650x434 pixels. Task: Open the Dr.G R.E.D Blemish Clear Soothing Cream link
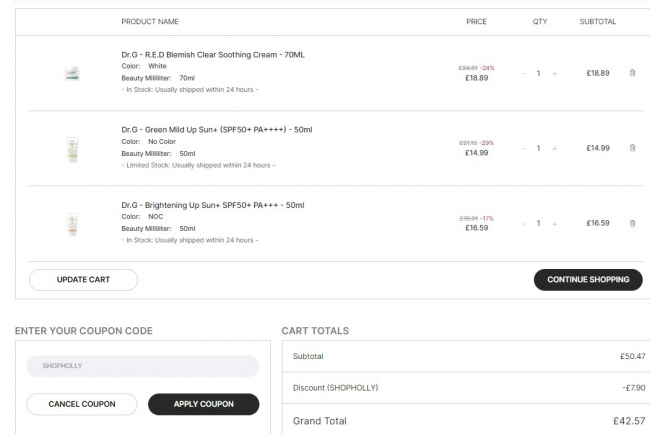213,55
